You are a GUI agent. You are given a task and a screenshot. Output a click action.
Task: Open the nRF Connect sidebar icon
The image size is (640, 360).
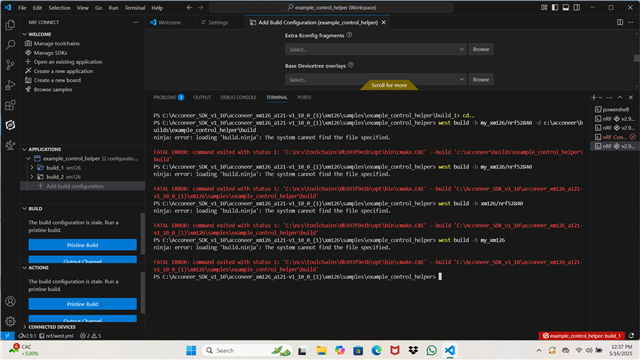coord(10,125)
